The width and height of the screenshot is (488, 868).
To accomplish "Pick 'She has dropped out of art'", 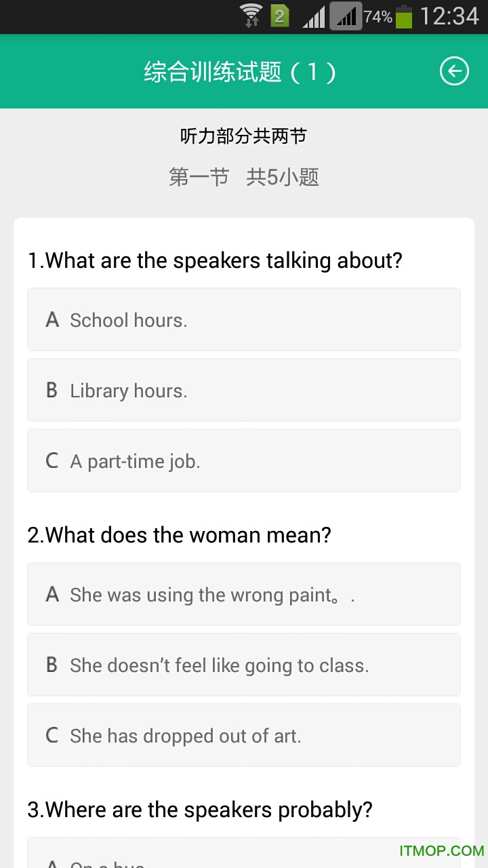I will click(244, 735).
